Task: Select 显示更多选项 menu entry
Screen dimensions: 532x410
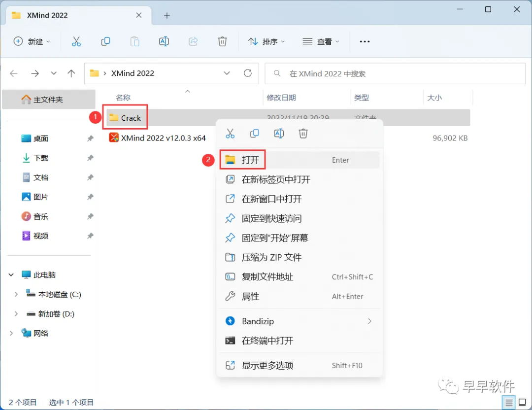Action: [x=299, y=366]
